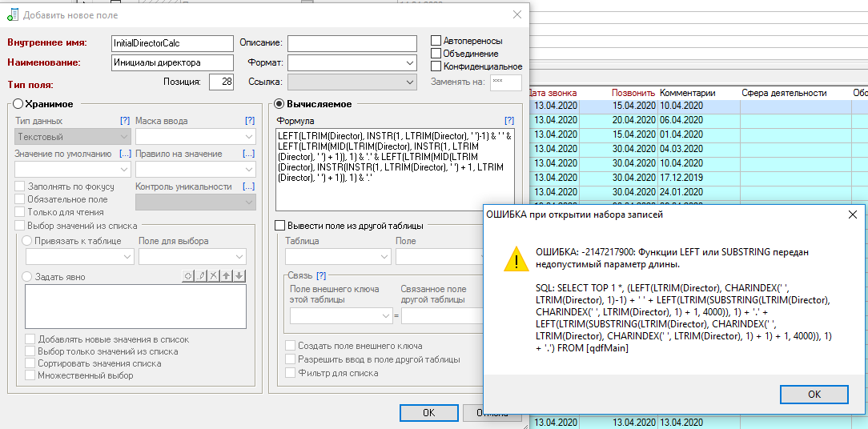Check 'Вывести поле из другой таблицы'
Image resolution: width=868 pixels, height=429 pixels.
pos(280,226)
